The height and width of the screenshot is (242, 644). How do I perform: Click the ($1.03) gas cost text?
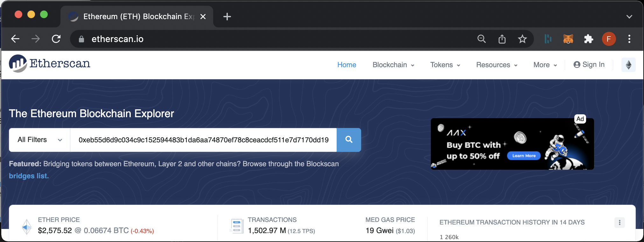[x=405, y=231]
